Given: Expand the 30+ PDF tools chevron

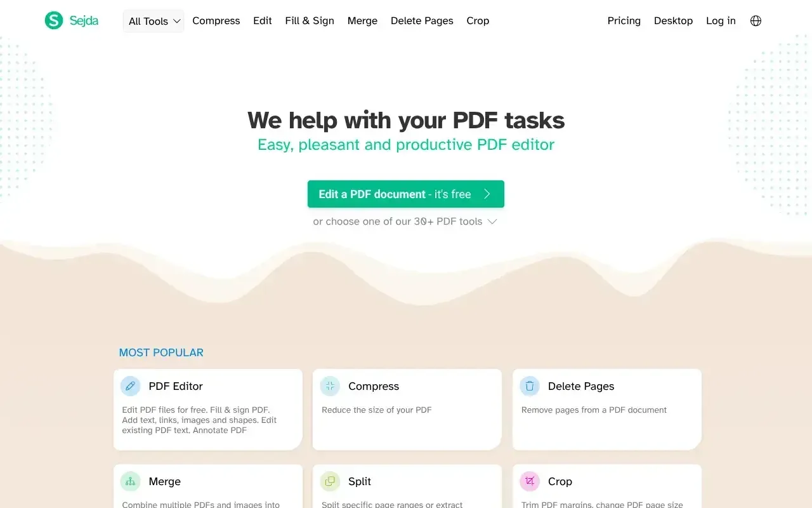Looking at the screenshot, I should [492, 222].
